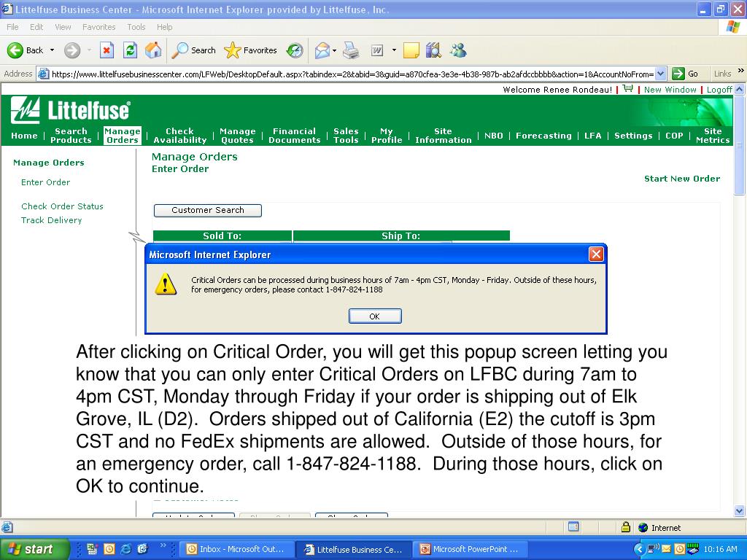The image size is (747, 560).
Task: Open the Check Order Status link
Action: point(63,206)
